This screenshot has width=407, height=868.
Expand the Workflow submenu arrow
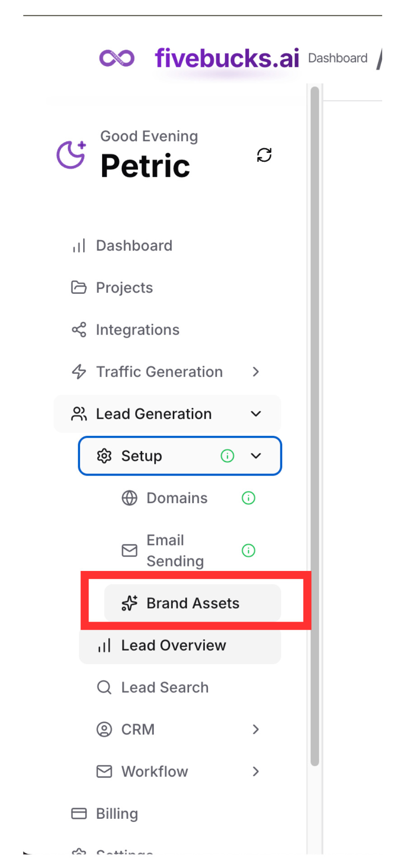(256, 771)
